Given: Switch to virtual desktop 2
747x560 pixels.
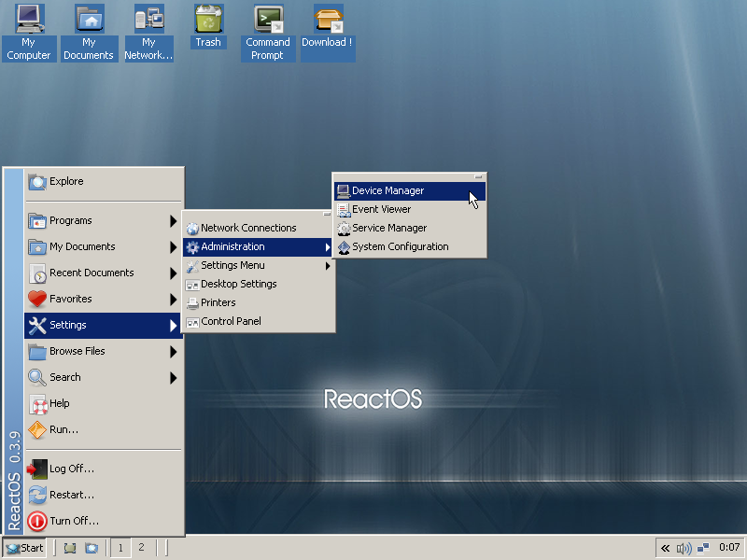Looking at the screenshot, I should point(141,548).
